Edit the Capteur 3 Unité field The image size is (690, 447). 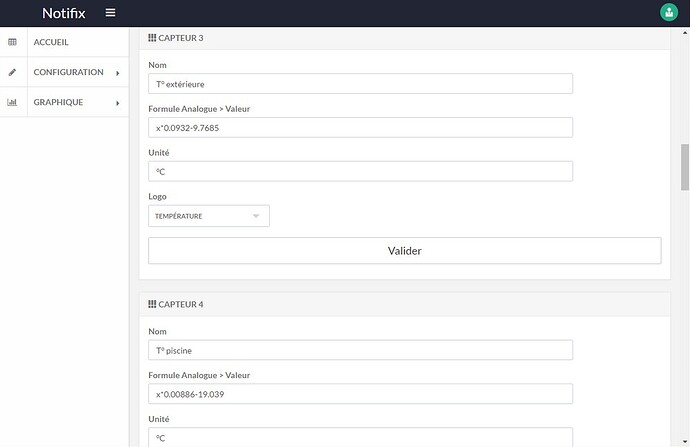click(x=360, y=171)
